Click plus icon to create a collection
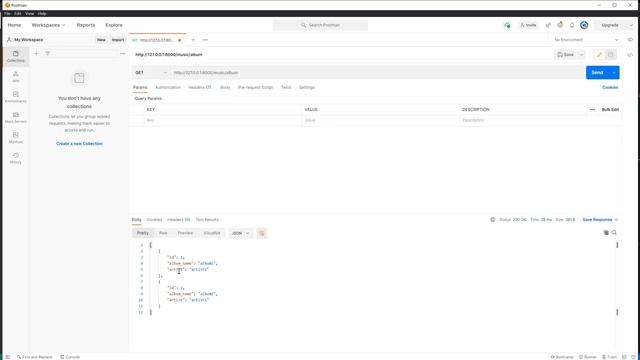The height and width of the screenshot is (360, 640). (36, 53)
